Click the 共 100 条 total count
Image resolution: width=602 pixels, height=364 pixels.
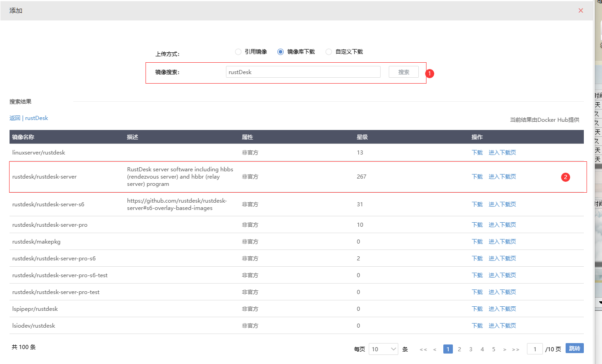pos(24,347)
